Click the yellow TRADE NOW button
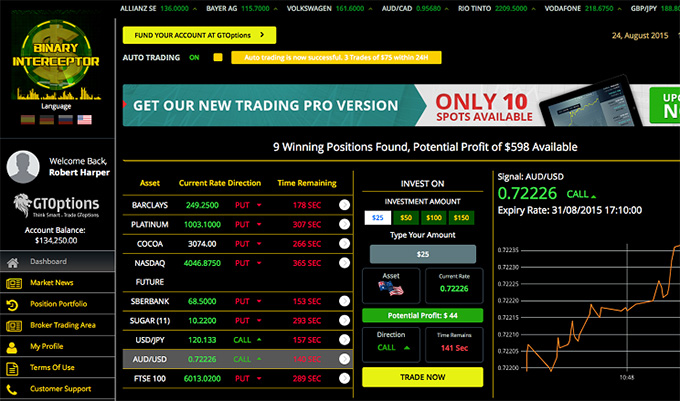This screenshot has width=680, height=401. point(422,377)
